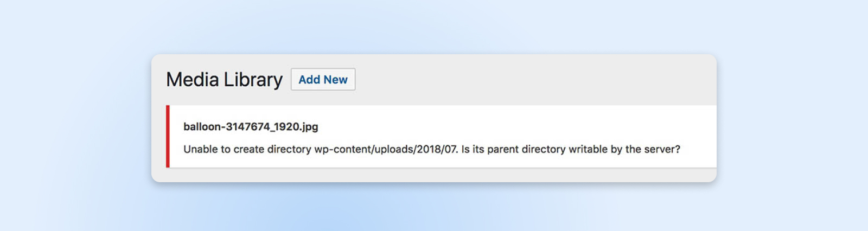Image resolution: width=868 pixels, height=231 pixels.
Task: Click the word "writable" in the error message
Action: (x=588, y=149)
